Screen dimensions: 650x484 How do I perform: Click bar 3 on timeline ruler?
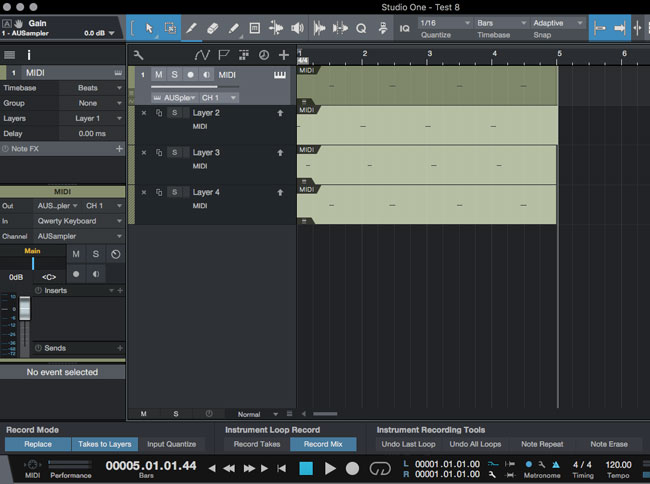coord(429,53)
